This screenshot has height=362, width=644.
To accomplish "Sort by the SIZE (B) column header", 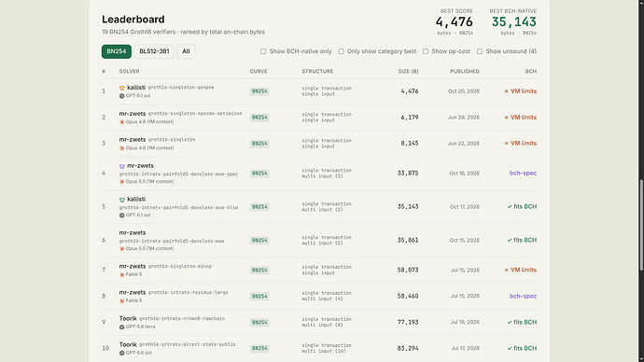I will tap(408, 72).
